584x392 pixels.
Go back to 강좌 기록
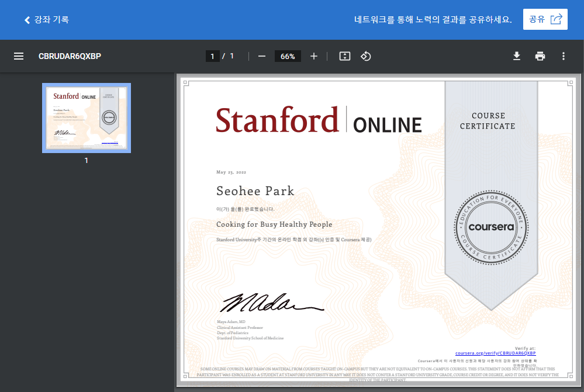tap(47, 20)
